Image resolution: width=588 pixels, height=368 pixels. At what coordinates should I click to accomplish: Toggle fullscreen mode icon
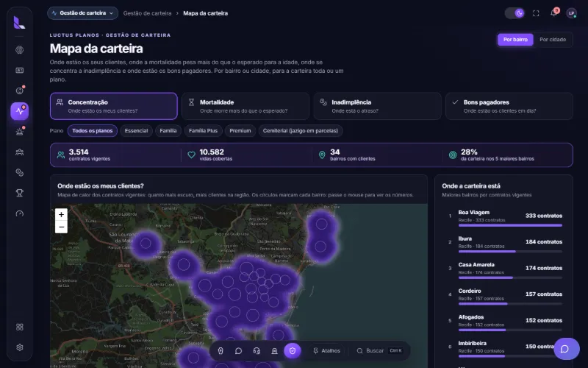point(536,13)
